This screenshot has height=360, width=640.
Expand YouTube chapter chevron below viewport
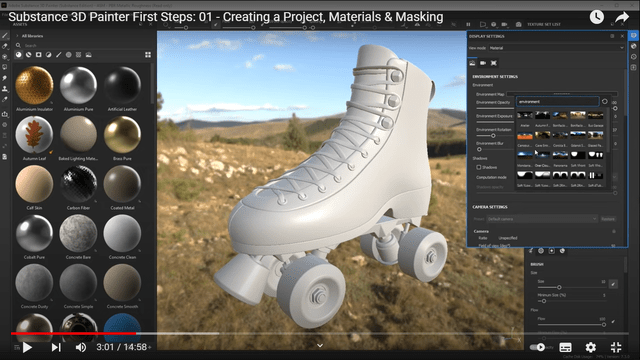pyautogui.click(x=320, y=345)
